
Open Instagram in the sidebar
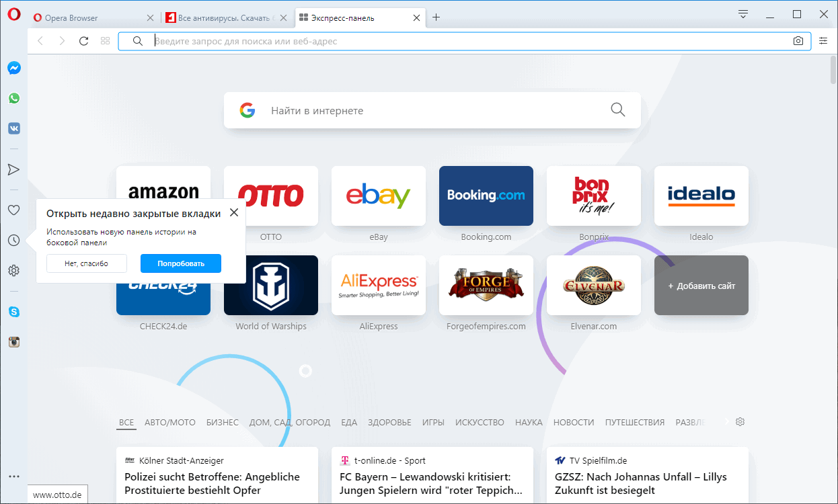13,342
